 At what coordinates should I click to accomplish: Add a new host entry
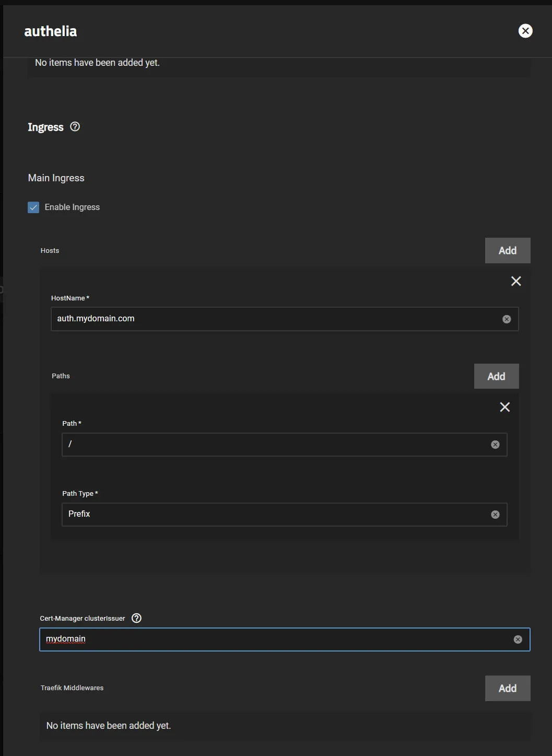507,251
